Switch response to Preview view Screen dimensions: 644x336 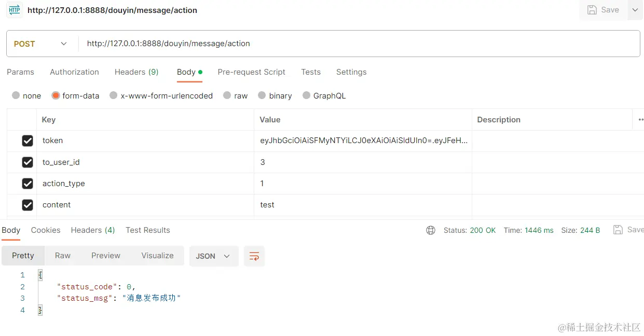point(106,256)
